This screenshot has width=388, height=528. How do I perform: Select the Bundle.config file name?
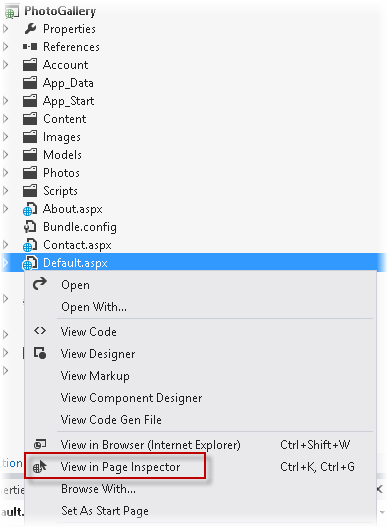(80, 227)
